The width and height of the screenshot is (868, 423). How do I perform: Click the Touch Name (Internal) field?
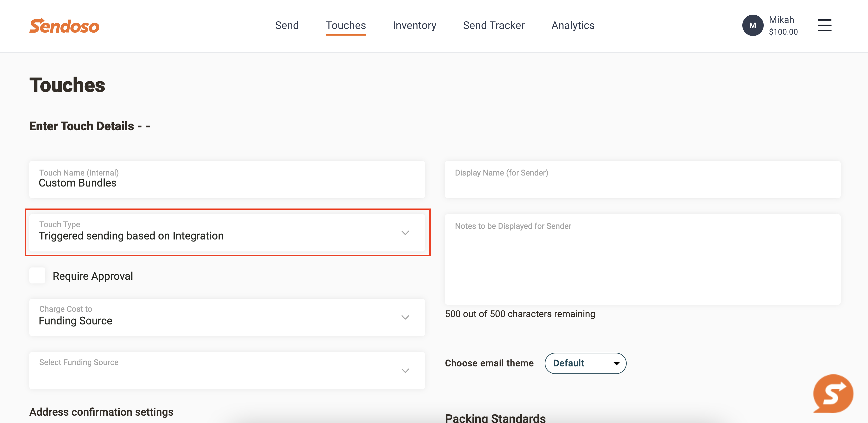(x=227, y=180)
